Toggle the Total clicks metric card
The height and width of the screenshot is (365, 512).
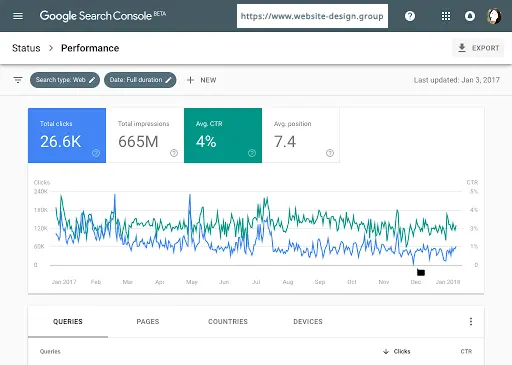point(67,135)
